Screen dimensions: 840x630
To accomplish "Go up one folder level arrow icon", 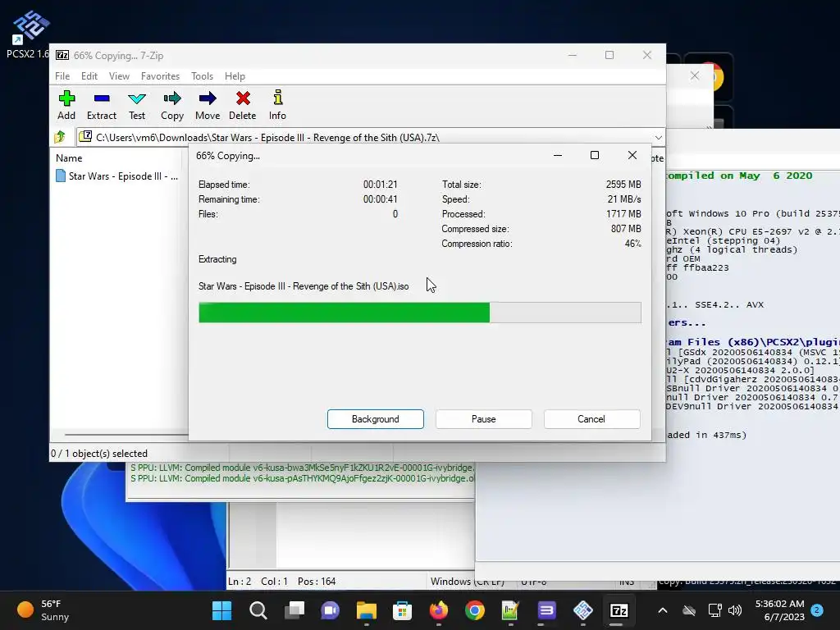I will [60, 137].
